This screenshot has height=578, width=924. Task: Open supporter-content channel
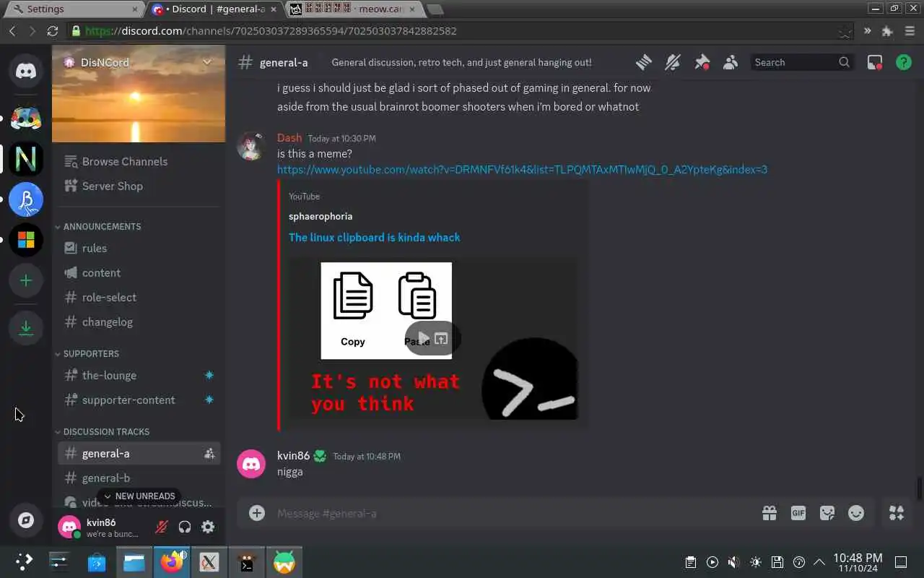tap(139, 400)
